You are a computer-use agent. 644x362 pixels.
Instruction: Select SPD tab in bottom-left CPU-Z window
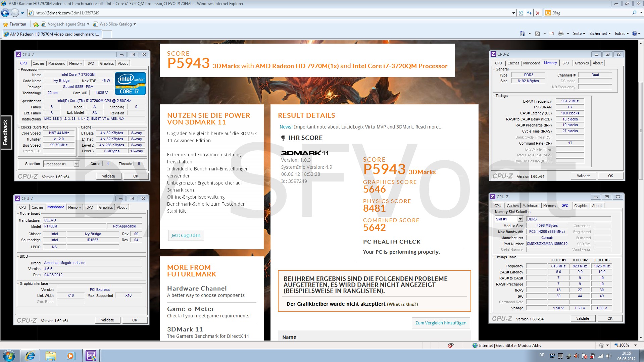point(90,207)
